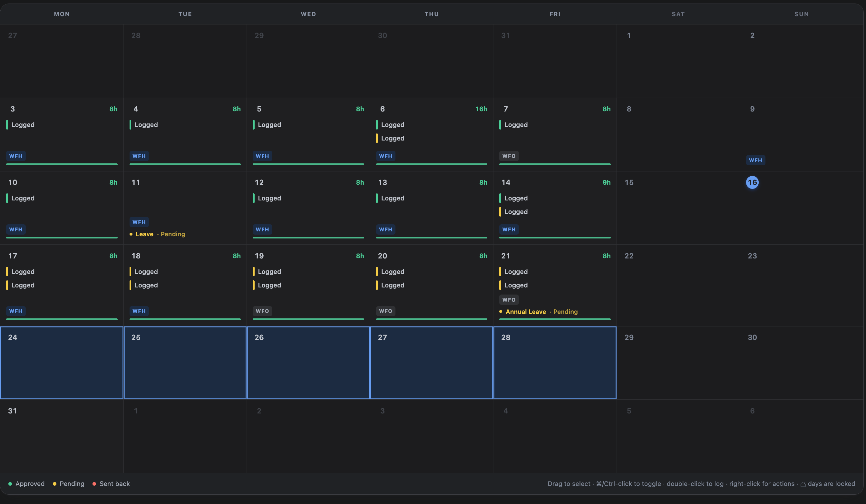Click the 'days are locked' footer text
This screenshot has height=504, width=866.
coord(831,484)
